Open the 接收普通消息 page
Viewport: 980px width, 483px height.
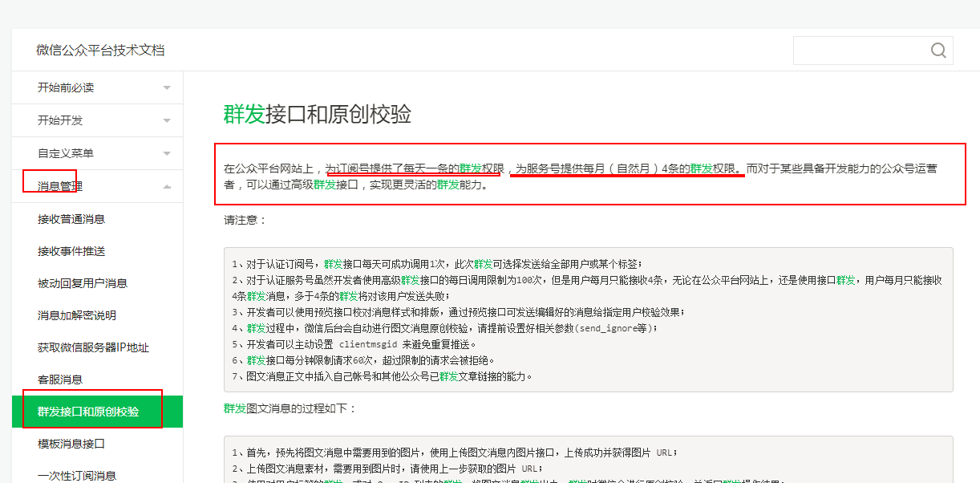pos(71,219)
